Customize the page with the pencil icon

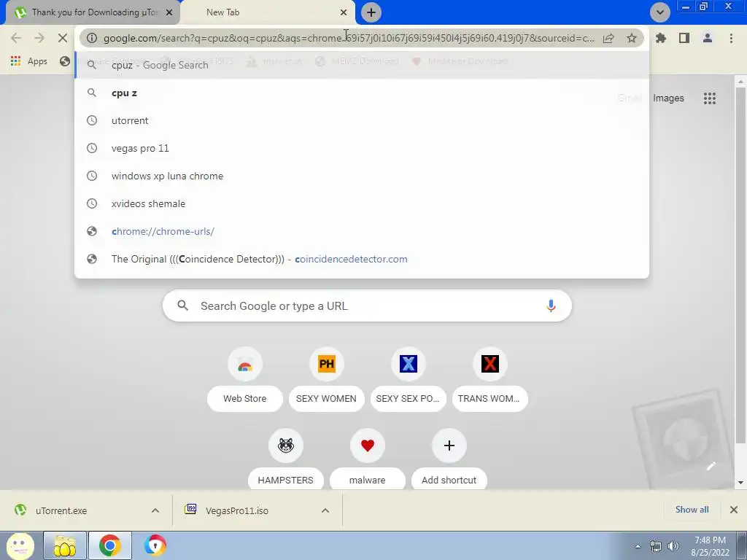point(711,466)
